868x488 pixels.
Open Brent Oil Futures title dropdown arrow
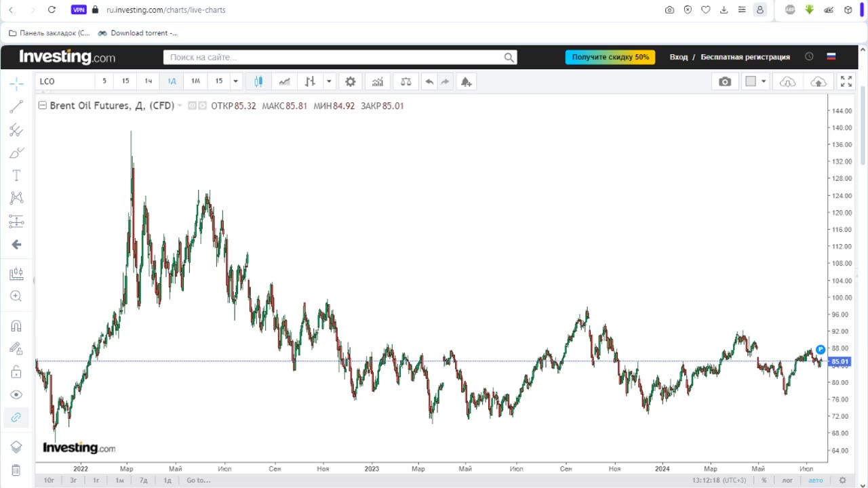180,106
